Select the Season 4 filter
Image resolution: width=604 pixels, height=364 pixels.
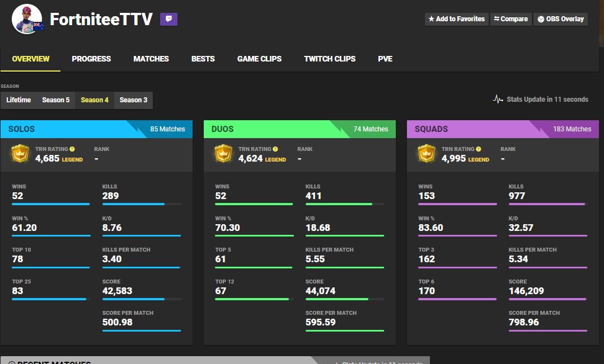click(95, 100)
